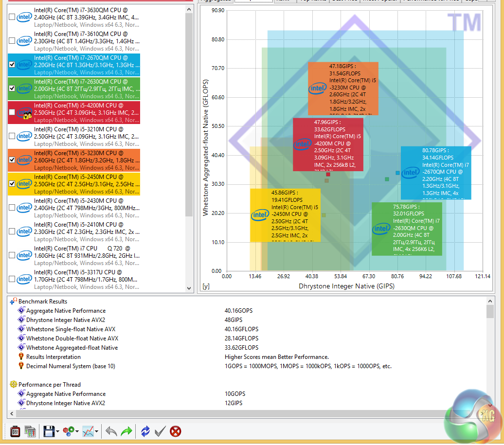
Task: Open the dropdown arrow beside chart icon
Action: click(96, 431)
